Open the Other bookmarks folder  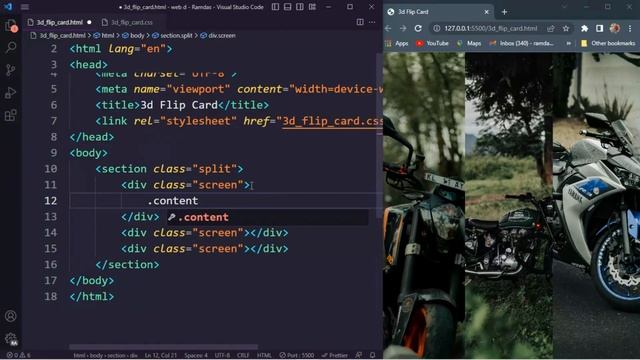click(608, 43)
